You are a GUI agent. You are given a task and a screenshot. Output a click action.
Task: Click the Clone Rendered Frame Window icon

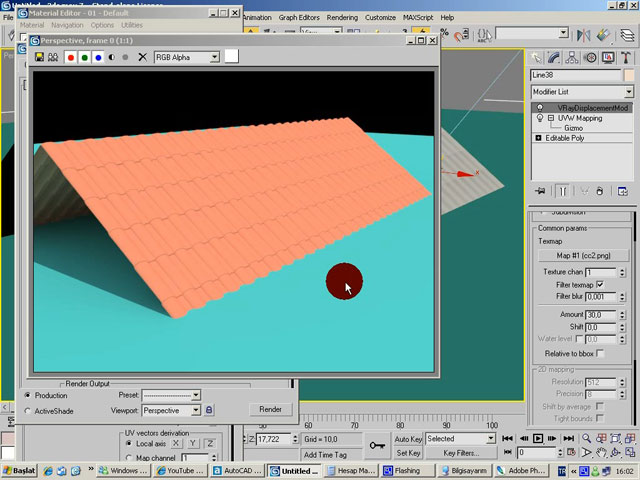53,57
